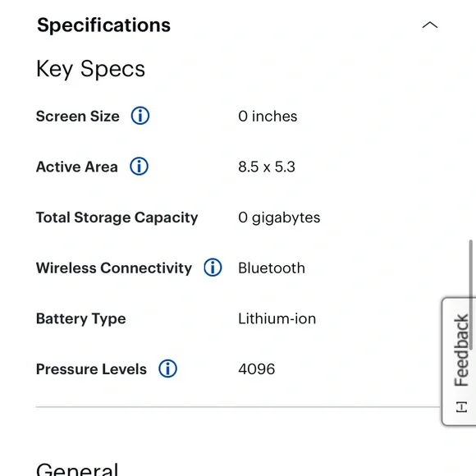Open the Active Area info icon
The width and height of the screenshot is (476, 476).
click(139, 167)
